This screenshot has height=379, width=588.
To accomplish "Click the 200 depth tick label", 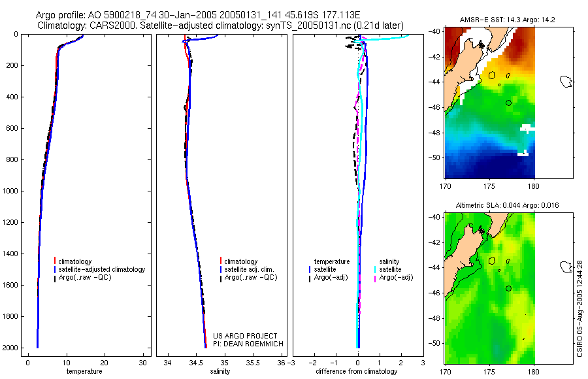I will click(12, 65).
